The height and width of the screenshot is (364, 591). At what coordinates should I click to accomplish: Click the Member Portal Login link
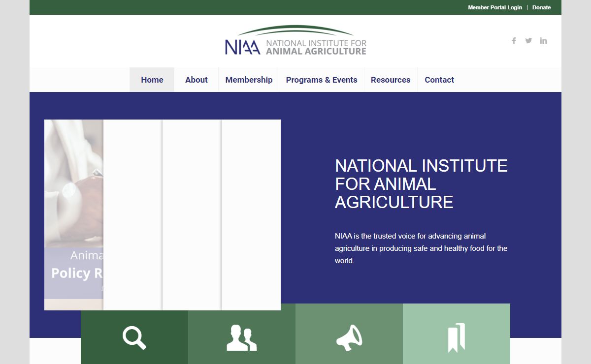[x=495, y=7]
